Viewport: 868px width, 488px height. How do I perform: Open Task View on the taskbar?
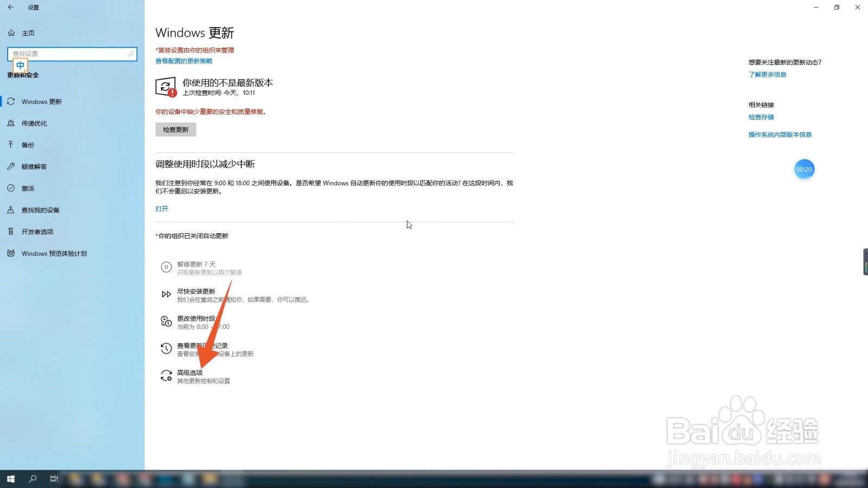click(54, 479)
